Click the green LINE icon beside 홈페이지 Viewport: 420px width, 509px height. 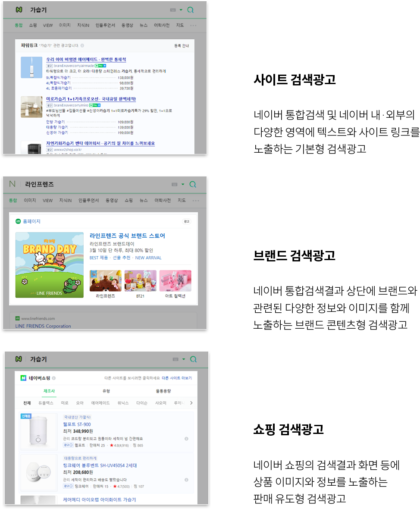pos(18,221)
